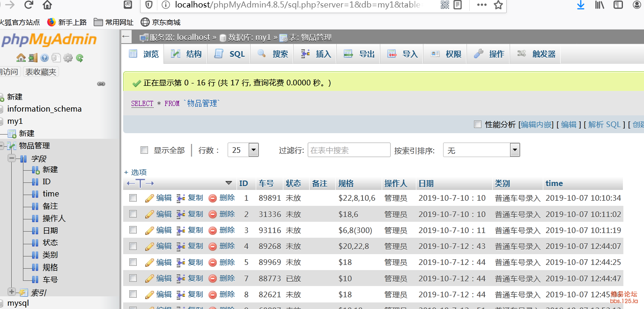Viewport: 644px width, 309px height.
Task: Click the reader view icon
Action: pyautogui.click(x=458, y=5)
